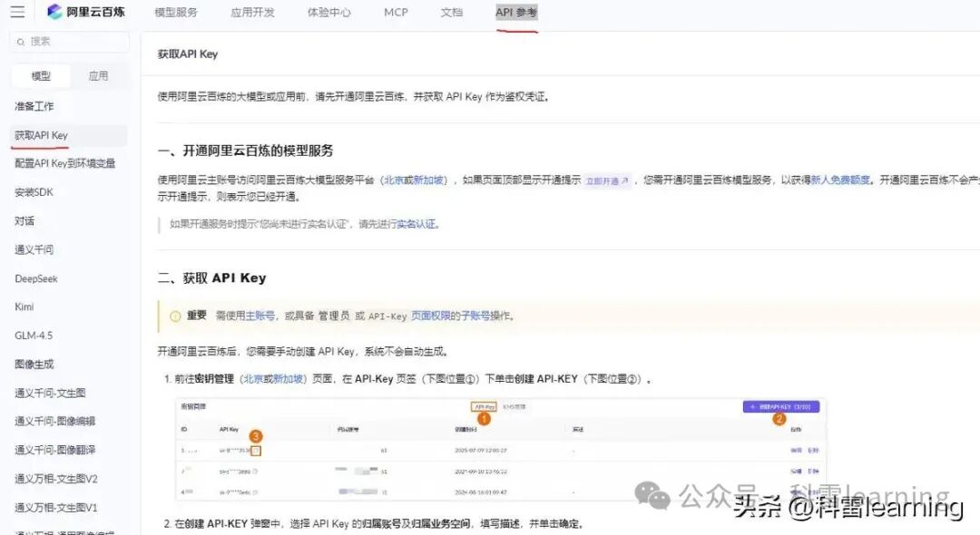
Task: Open 通义千问-文生图 sidebar item
Action: [50, 393]
